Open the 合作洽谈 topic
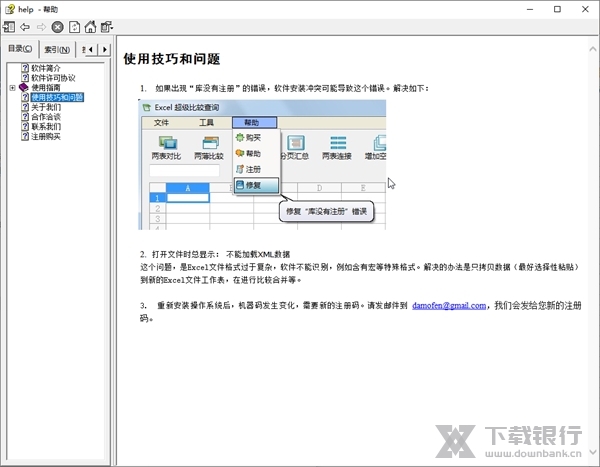600x467 pixels. [46, 117]
